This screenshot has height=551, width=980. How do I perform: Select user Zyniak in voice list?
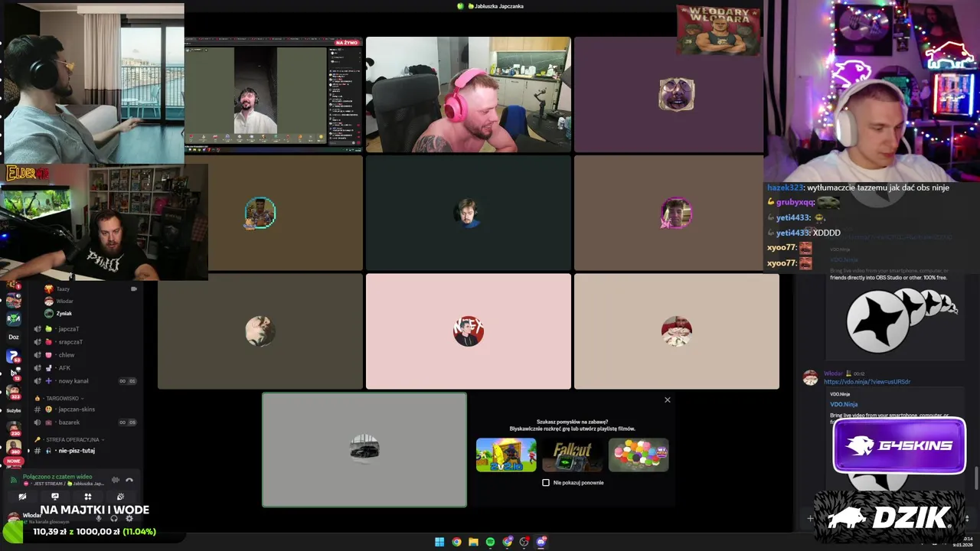pos(64,314)
